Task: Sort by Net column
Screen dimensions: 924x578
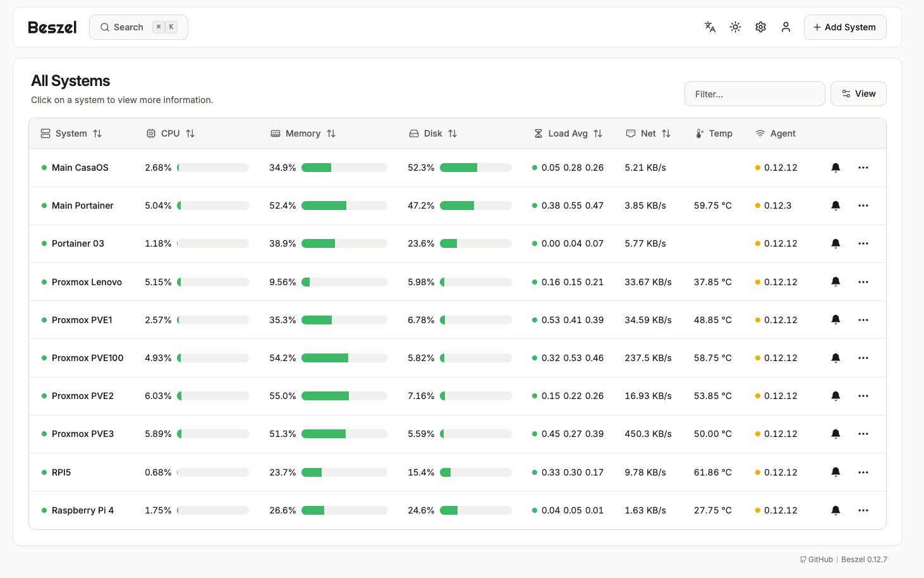Action: tap(648, 133)
